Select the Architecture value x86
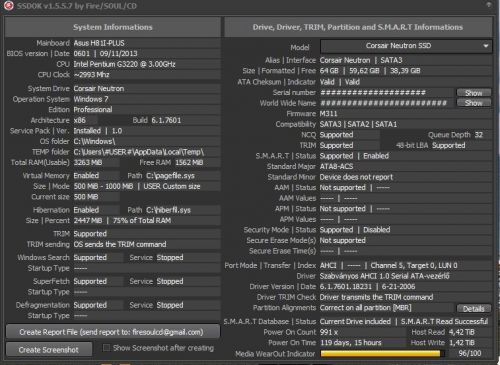The image size is (500, 365). click(79, 120)
